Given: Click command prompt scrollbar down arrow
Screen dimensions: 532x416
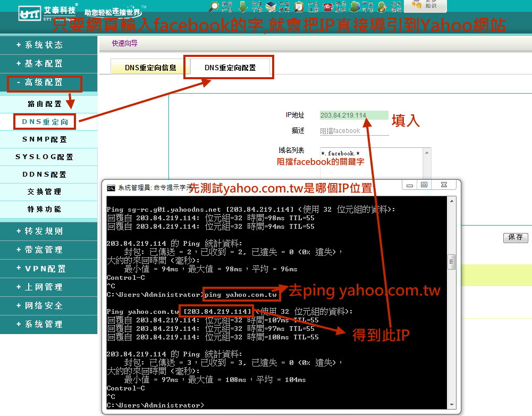Looking at the screenshot, I should coord(452,404).
